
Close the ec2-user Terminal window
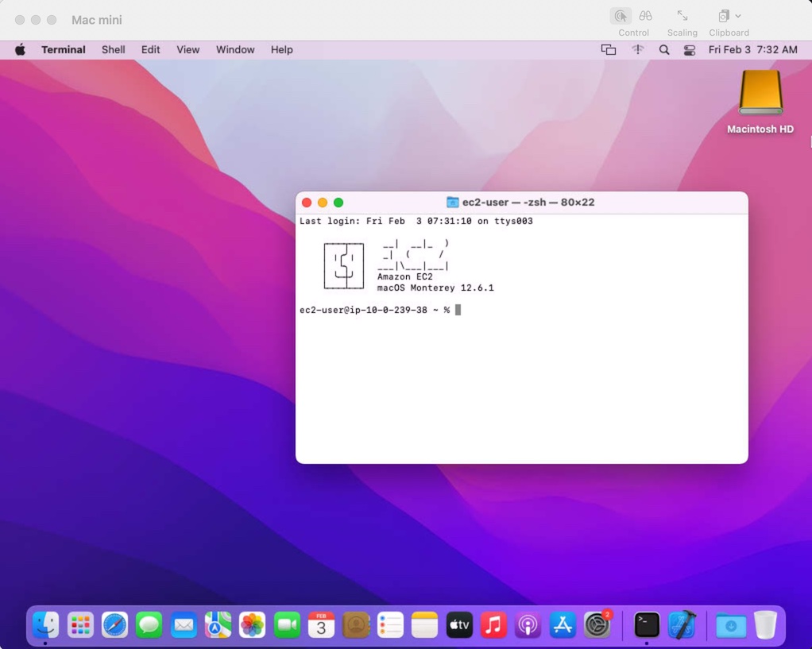pos(307,203)
